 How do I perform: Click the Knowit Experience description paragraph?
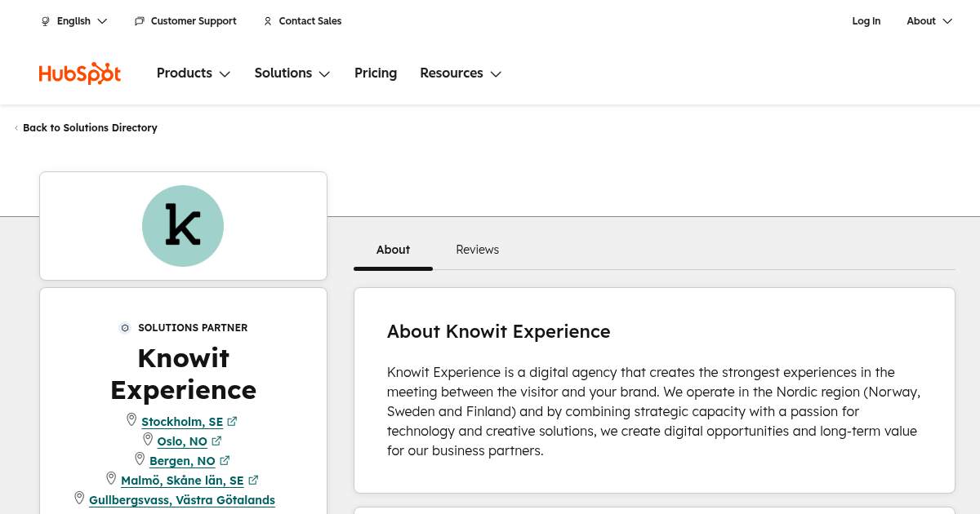coord(653,411)
